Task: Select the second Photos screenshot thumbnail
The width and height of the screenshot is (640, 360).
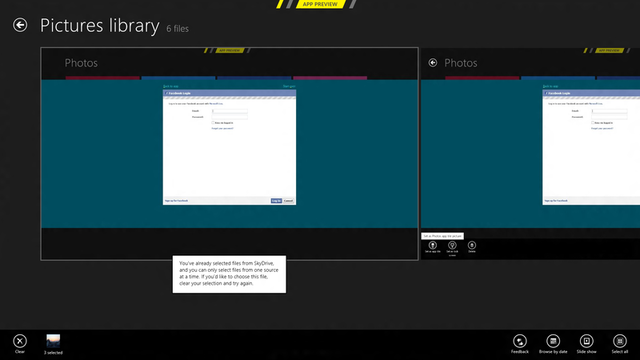Action: 530,153
